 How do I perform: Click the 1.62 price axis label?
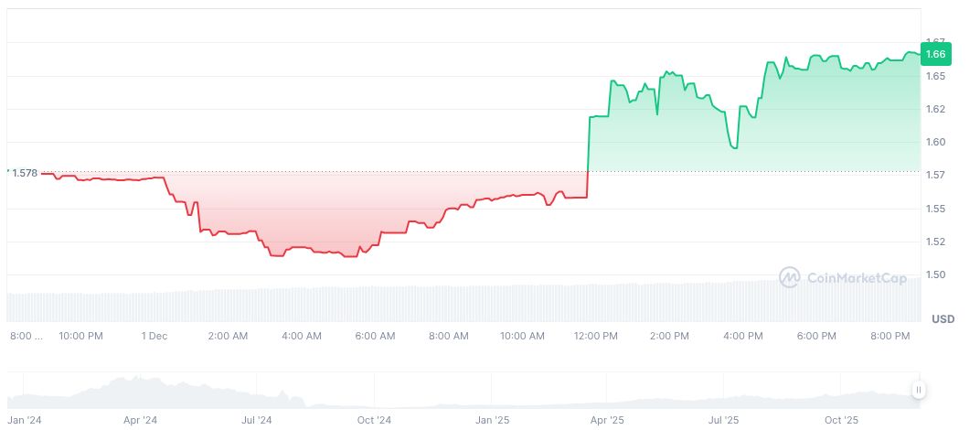pyautogui.click(x=934, y=109)
